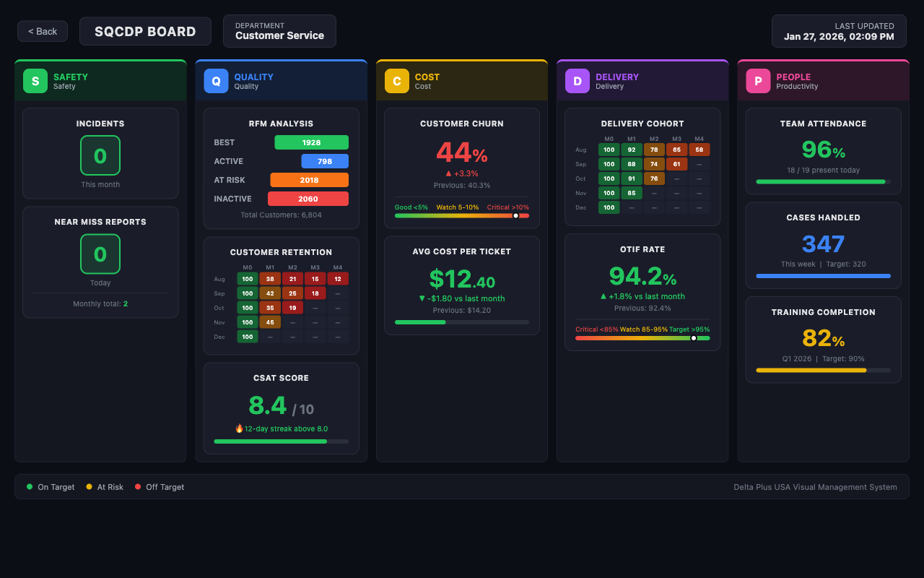This screenshot has height=578, width=924.
Task: Click the pink People 'P' icon
Action: click(757, 81)
